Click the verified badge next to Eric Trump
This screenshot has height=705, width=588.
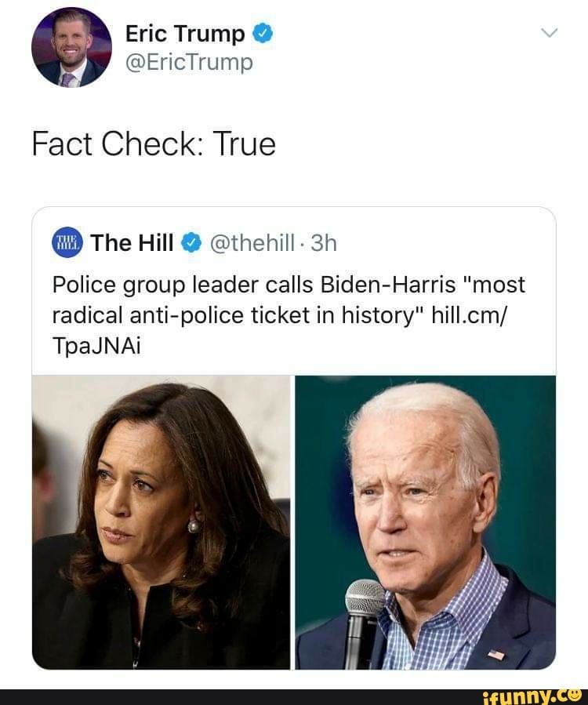click(x=261, y=32)
